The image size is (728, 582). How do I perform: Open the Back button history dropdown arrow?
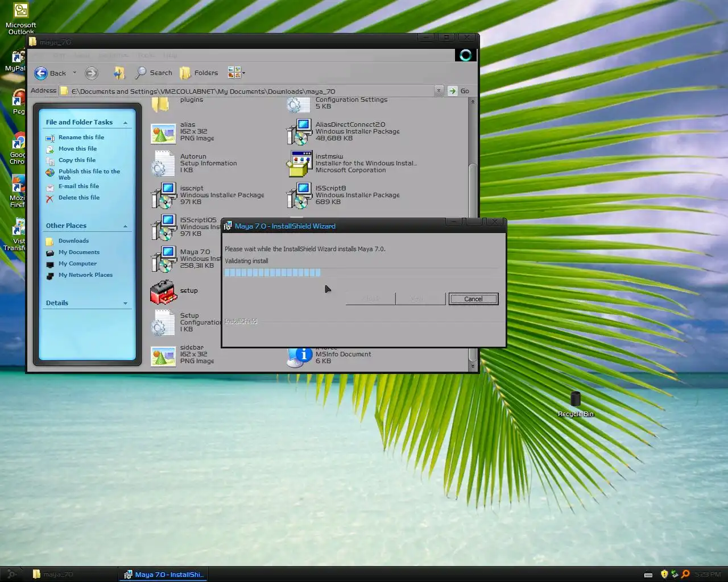(x=75, y=73)
